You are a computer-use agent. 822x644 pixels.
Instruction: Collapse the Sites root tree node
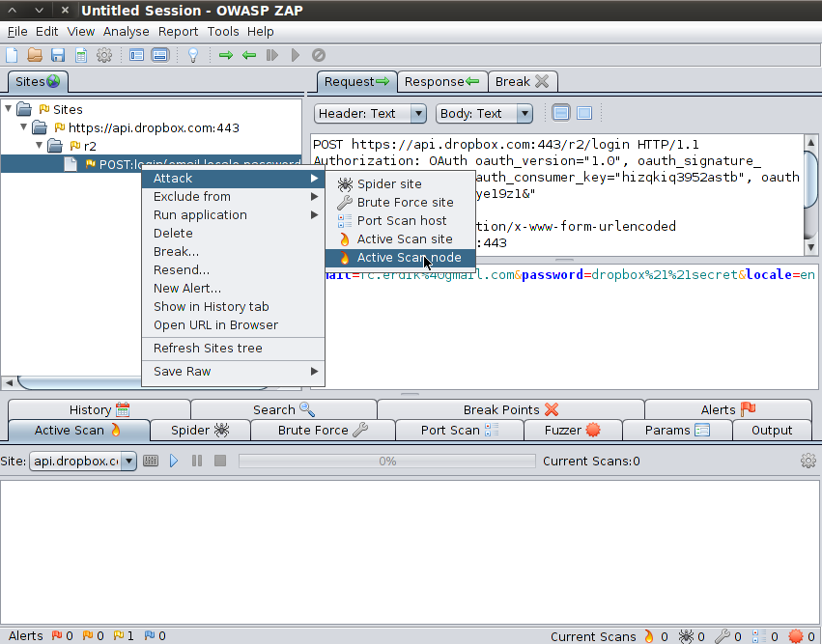[9, 109]
